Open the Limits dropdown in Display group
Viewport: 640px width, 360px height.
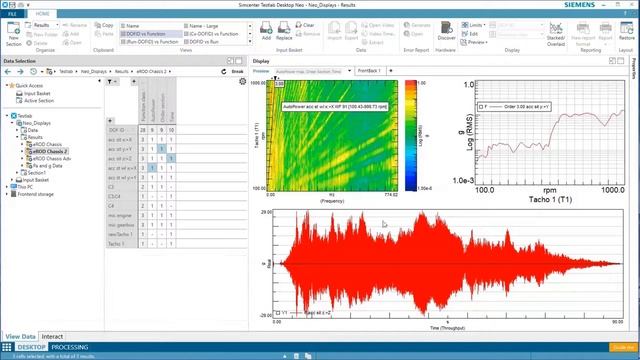pos(473,25)
